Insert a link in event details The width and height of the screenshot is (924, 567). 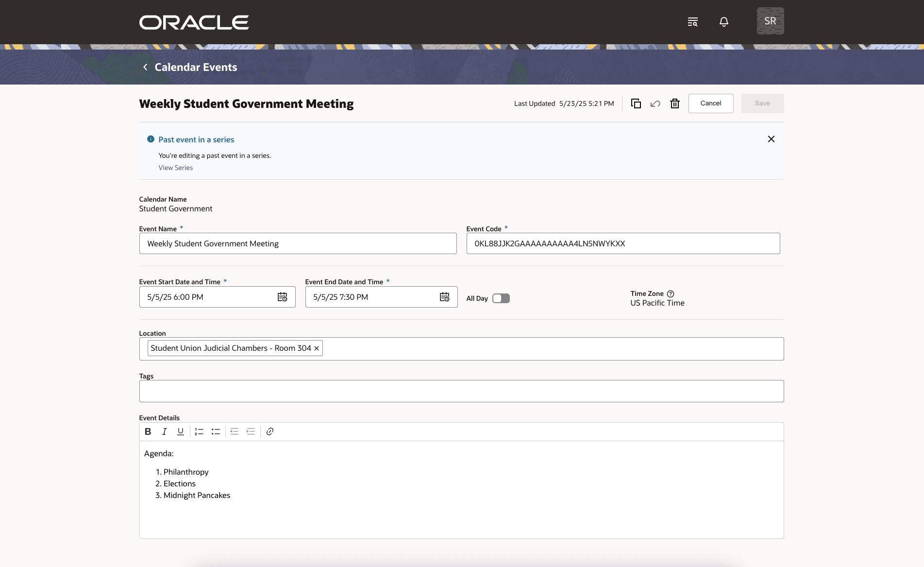(270, 431)
